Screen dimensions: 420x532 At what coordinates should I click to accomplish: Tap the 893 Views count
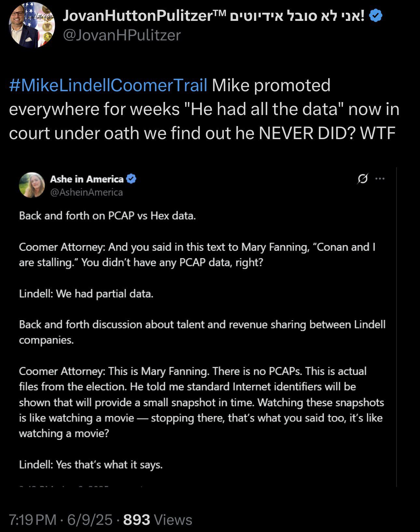pos(158,520)
